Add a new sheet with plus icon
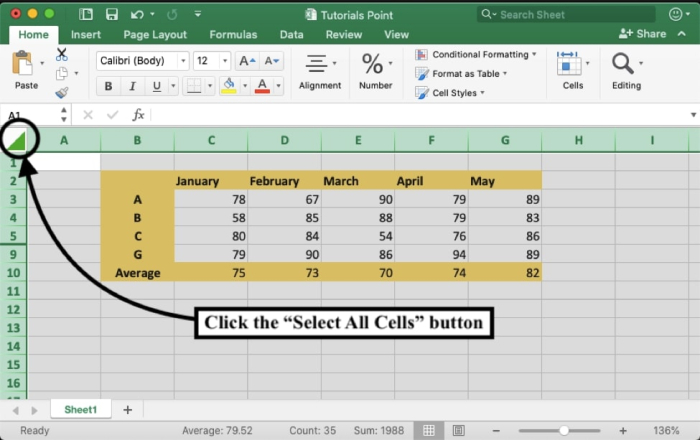 pos(127,410)
